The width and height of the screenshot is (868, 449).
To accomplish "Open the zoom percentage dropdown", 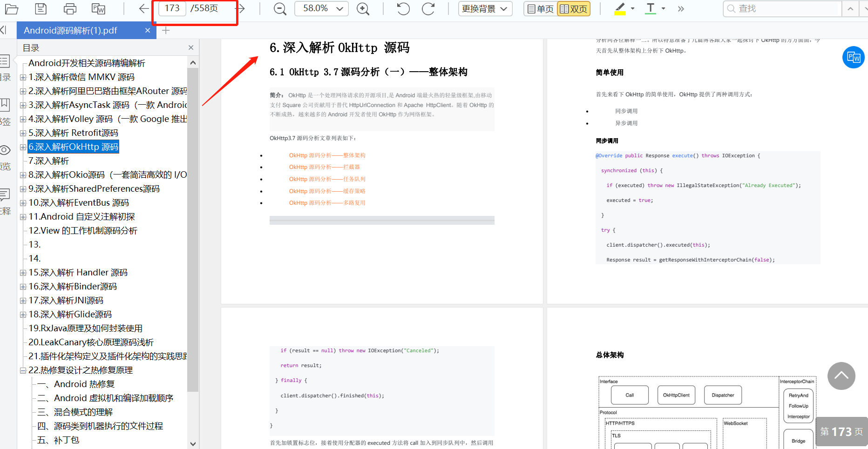I will coord(341,8).
